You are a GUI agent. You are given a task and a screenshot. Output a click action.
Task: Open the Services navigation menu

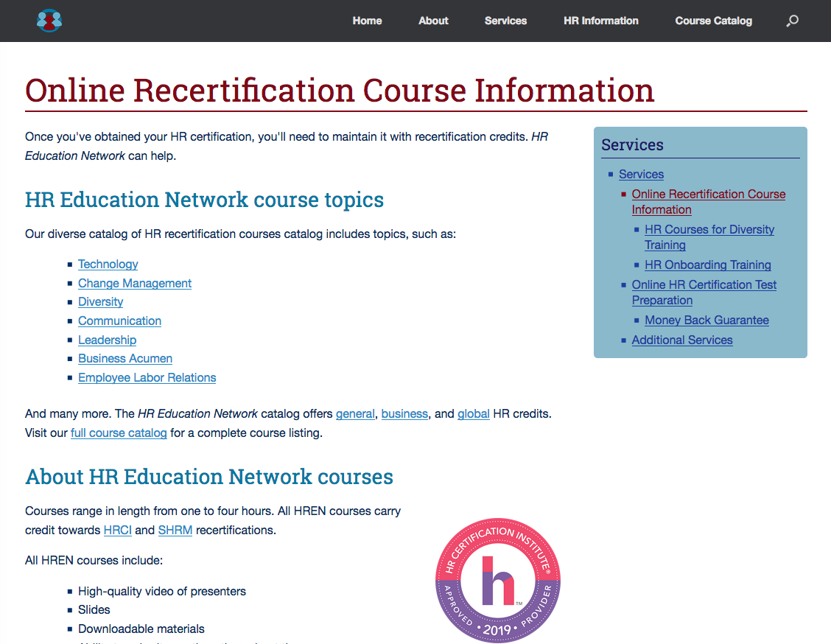click(x=505, y=21)
